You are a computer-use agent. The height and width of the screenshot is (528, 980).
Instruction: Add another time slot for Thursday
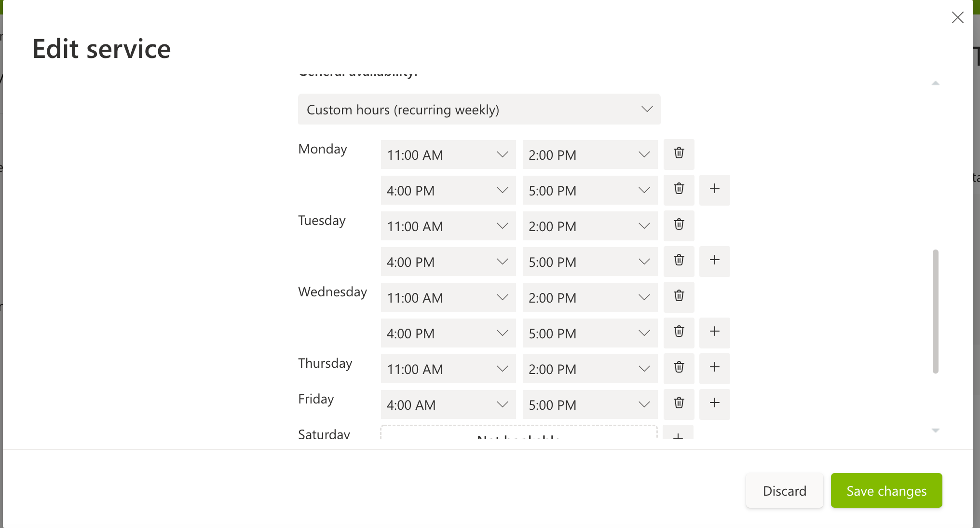click(714, 368)
